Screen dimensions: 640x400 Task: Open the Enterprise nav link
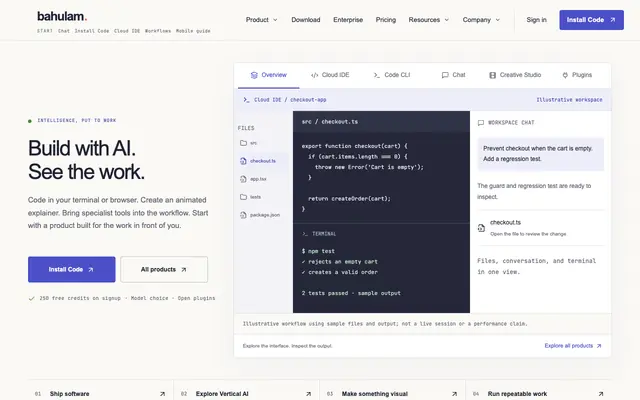click(348, 20)
